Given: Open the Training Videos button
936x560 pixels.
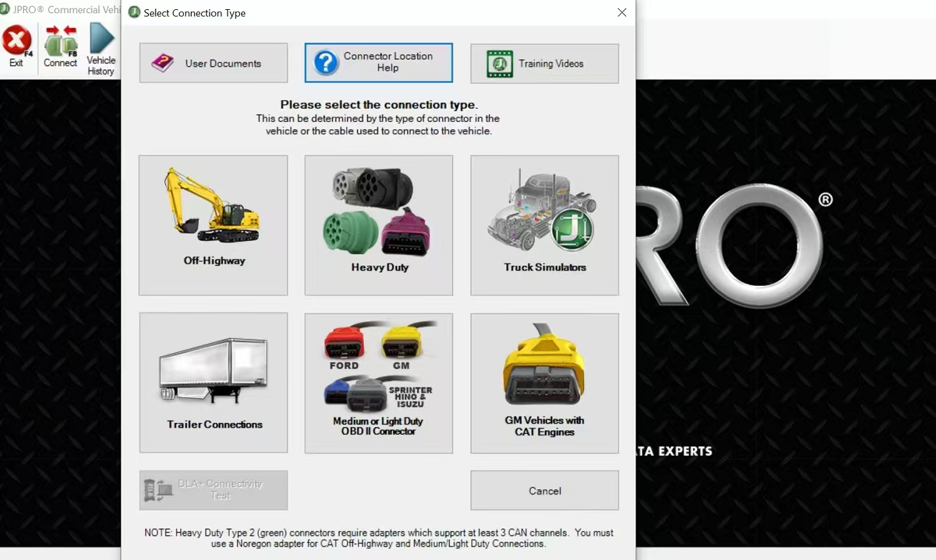Looking at the screenshot, I should pyautogui.click(x=544, y=63).
